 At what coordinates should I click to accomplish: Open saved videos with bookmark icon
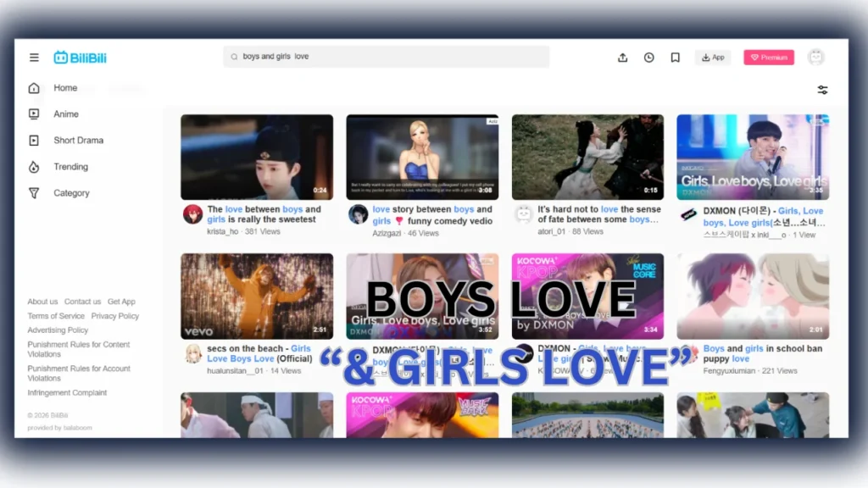[x=675, y=57]
